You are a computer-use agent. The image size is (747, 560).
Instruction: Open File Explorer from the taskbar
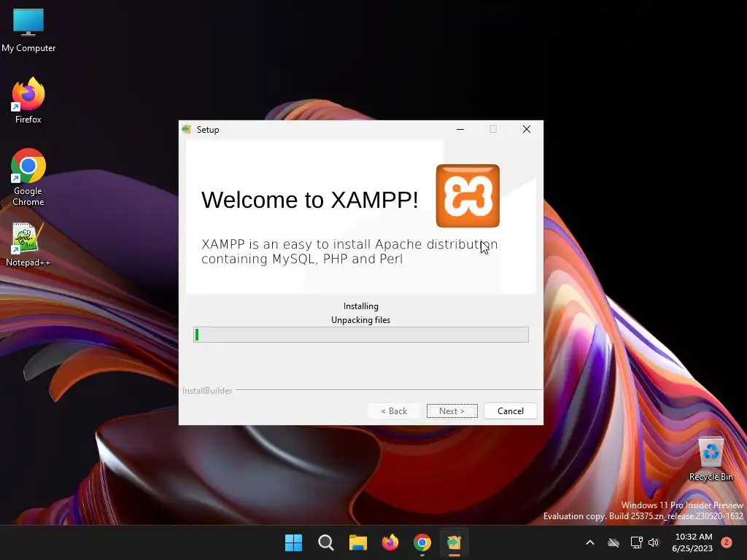pos(357,542)
